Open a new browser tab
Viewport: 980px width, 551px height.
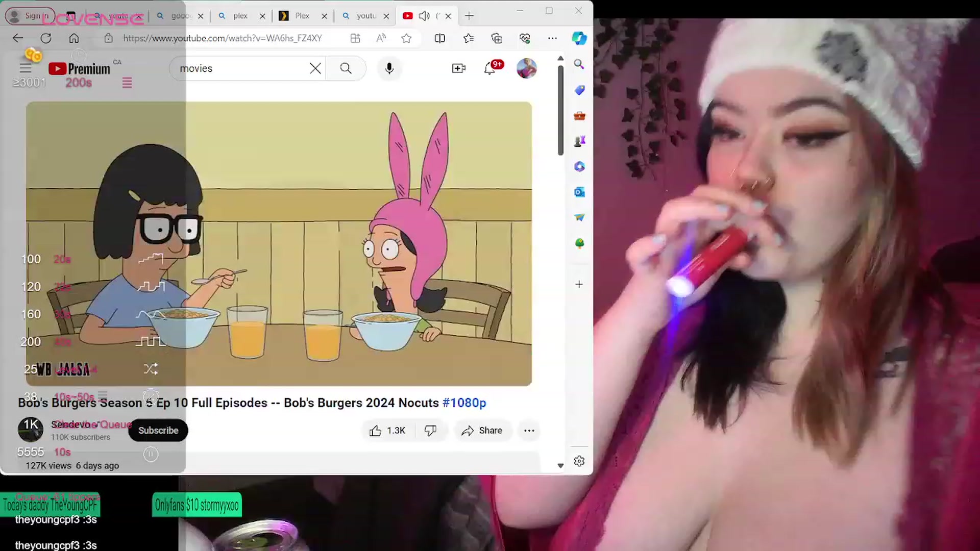click(469, 16)
